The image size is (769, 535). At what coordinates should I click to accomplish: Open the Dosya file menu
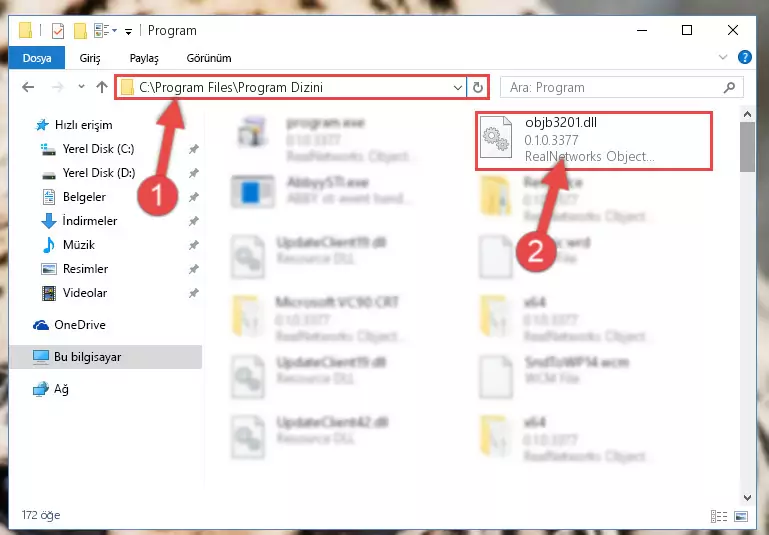pos(37,58)
